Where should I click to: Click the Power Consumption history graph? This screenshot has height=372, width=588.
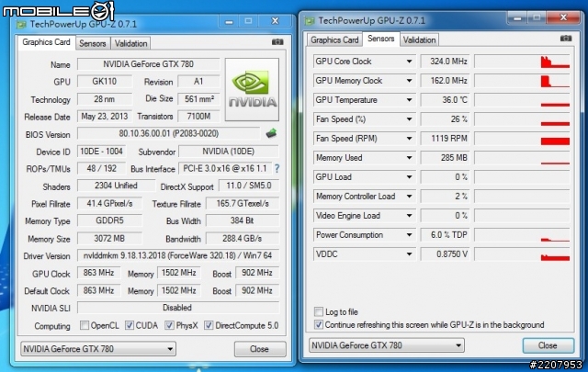[x=522, y=235]
